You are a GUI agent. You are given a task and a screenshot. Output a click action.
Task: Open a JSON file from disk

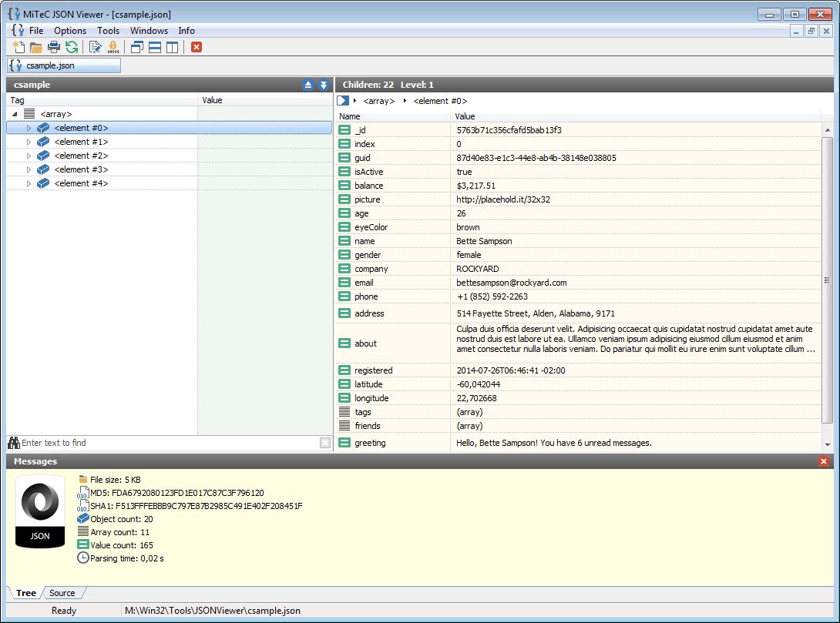(35, 47)
